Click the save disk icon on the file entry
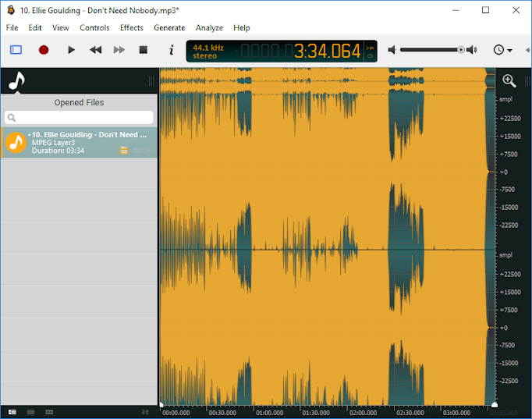Screen dimensions: 532x419 [124, 151]
